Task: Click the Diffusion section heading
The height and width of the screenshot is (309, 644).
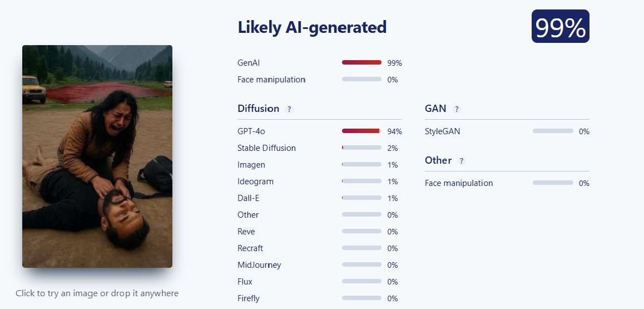Action: coord(259,109)
